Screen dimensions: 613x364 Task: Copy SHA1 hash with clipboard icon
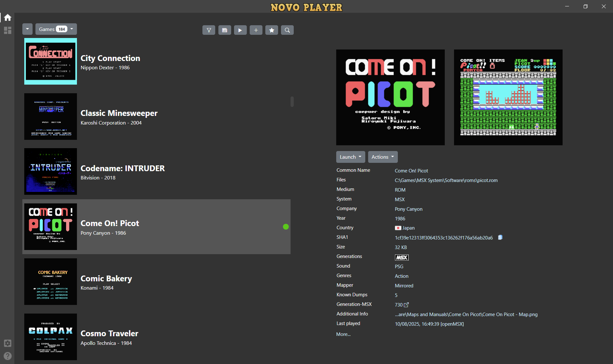click(x=500, y=237)
